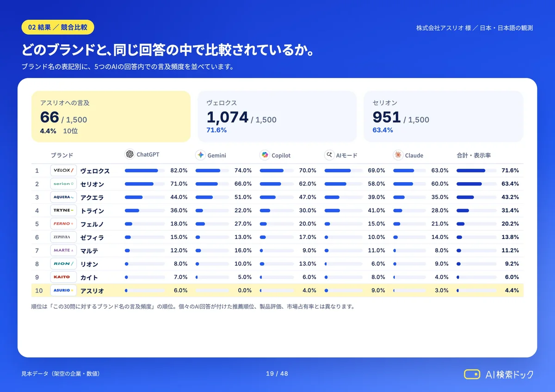Image resolution: width=555 pixels, height=392 pixels.
Task: Click the アクエラ brand name
Action: click(x=92, y=197)
